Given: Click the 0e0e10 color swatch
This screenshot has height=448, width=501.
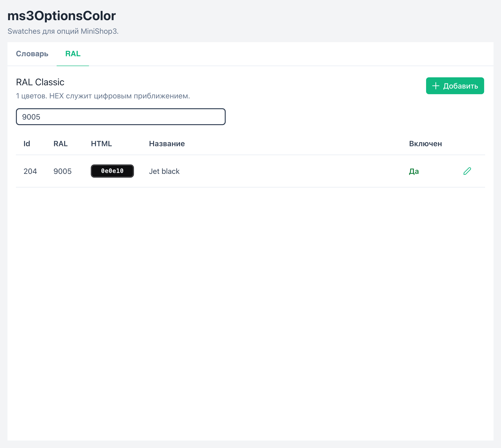Looking at the screenshot, I should (x=112, y=171).
